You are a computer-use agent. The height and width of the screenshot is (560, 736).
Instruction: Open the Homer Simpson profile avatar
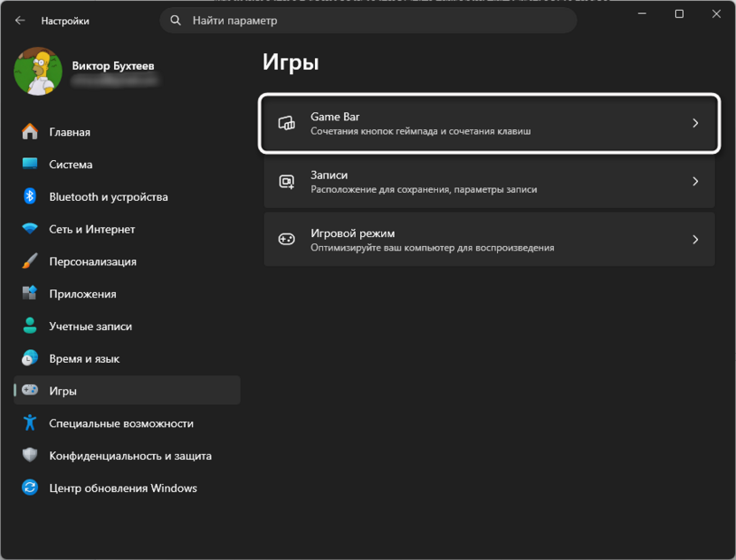38,72
